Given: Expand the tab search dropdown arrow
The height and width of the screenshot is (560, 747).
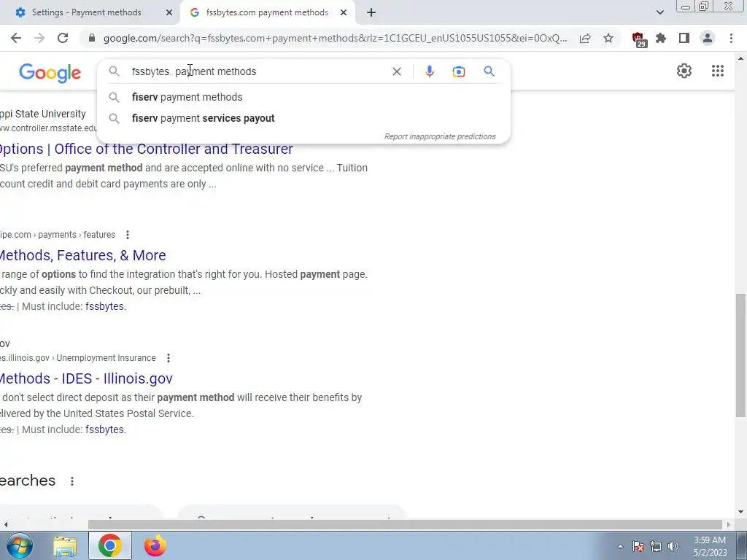Looking at the screenshot, I should coord(659,12).
